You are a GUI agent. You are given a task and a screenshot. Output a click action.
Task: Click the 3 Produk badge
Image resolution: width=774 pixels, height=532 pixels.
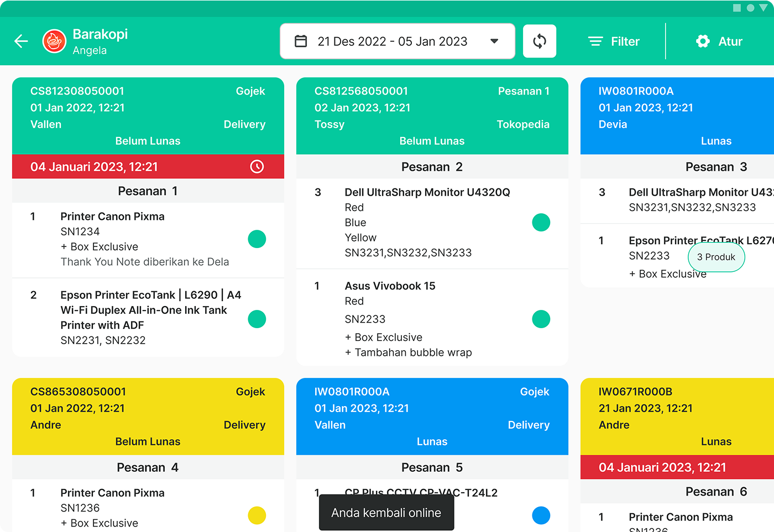pos(717,257)
